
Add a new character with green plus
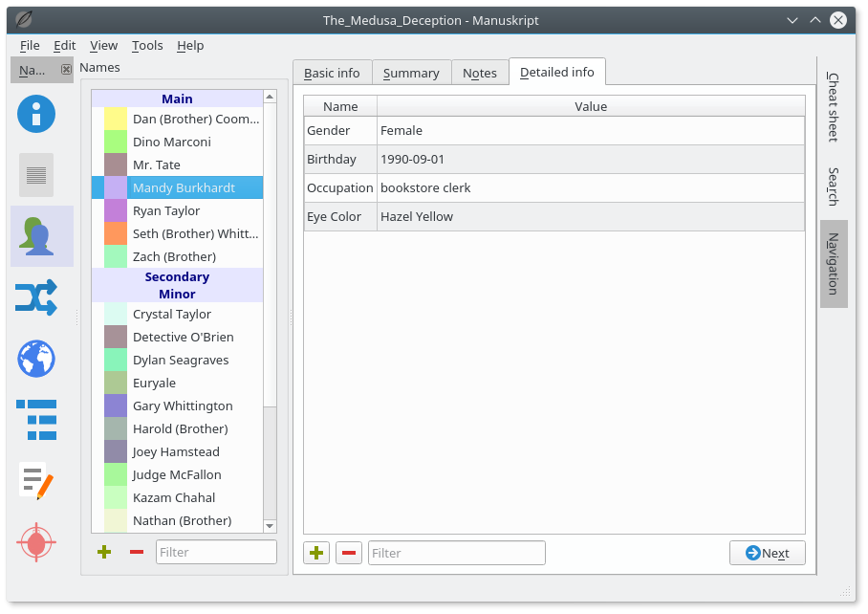pyautogui.click(x=104, y=552)
